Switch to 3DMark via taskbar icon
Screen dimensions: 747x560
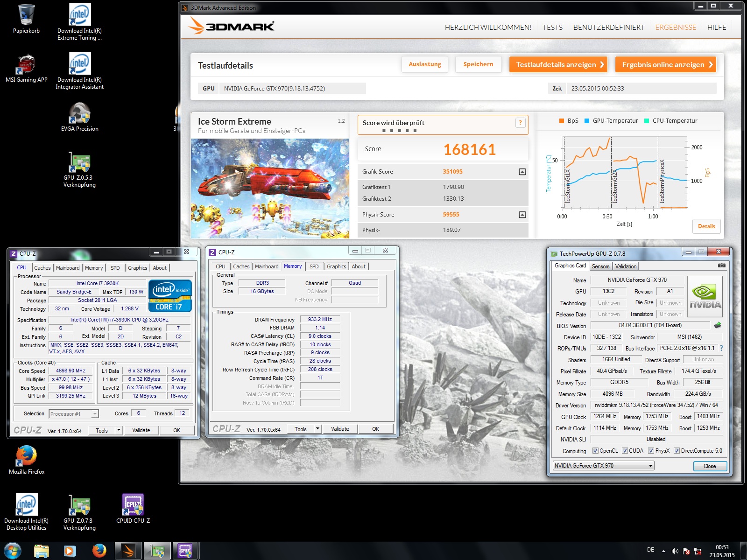pos(128,551)
